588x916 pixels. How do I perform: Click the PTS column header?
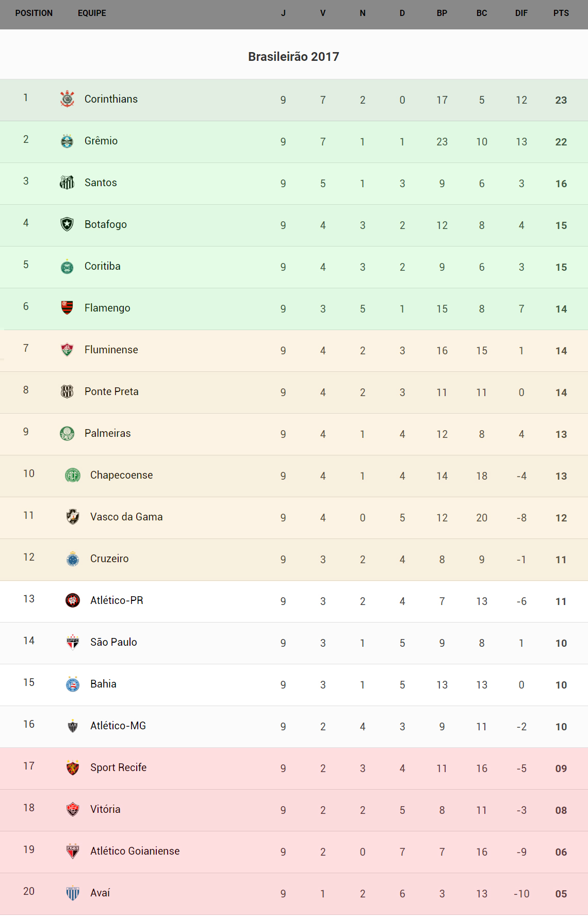561,13
